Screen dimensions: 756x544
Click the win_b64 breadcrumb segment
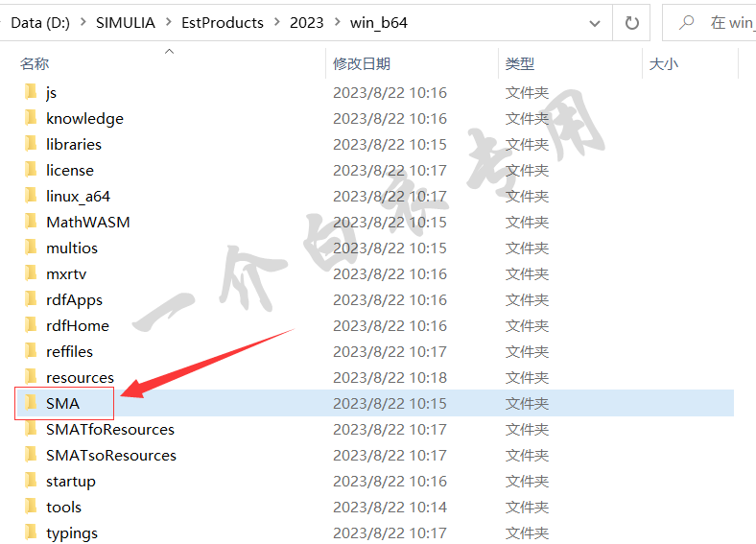click(379, 23)
